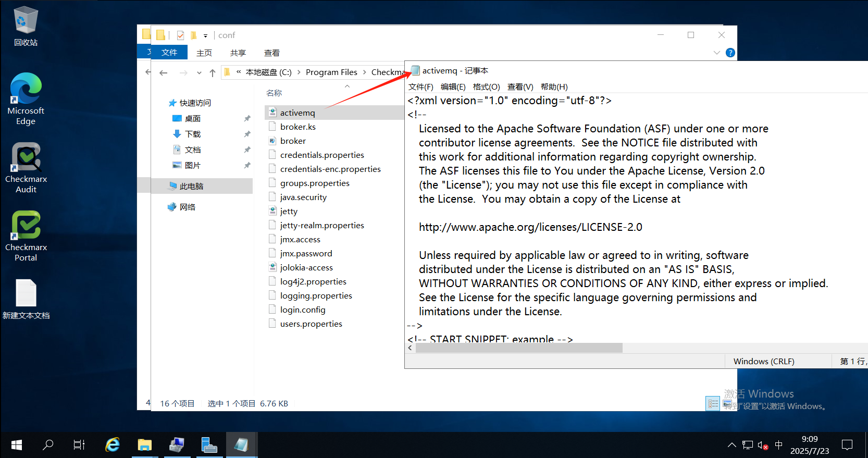868x458 pixels.
Task: Click Notepad horizontal scrollbar thumb
Action: 519,348
